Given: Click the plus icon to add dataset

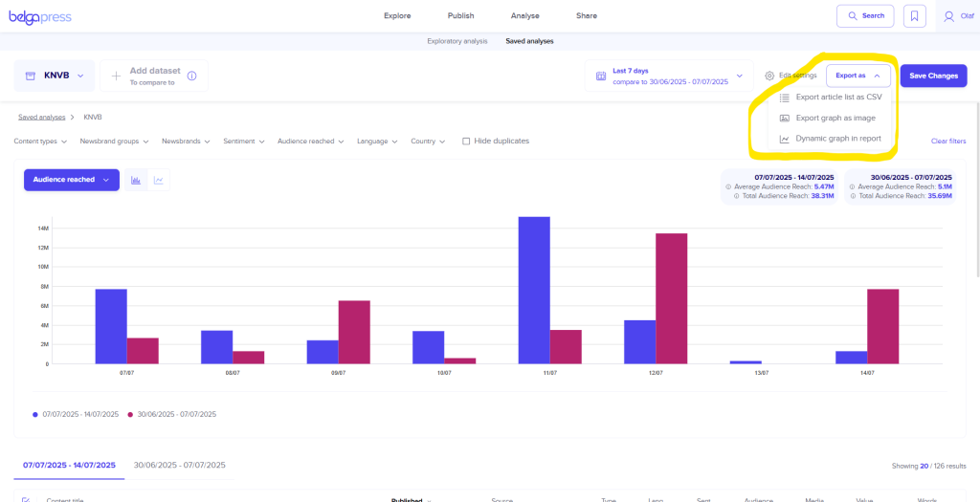Looking at the screenshot, I should 116,76.
